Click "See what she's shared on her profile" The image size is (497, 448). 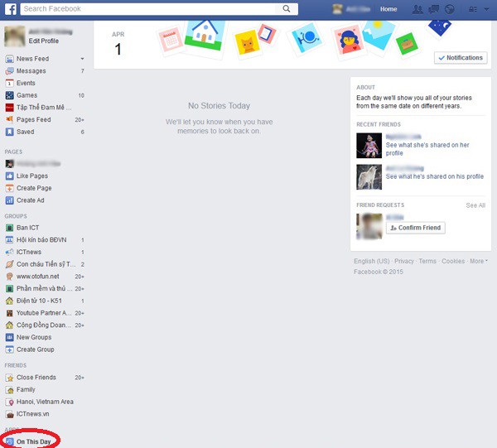(427, 149)
